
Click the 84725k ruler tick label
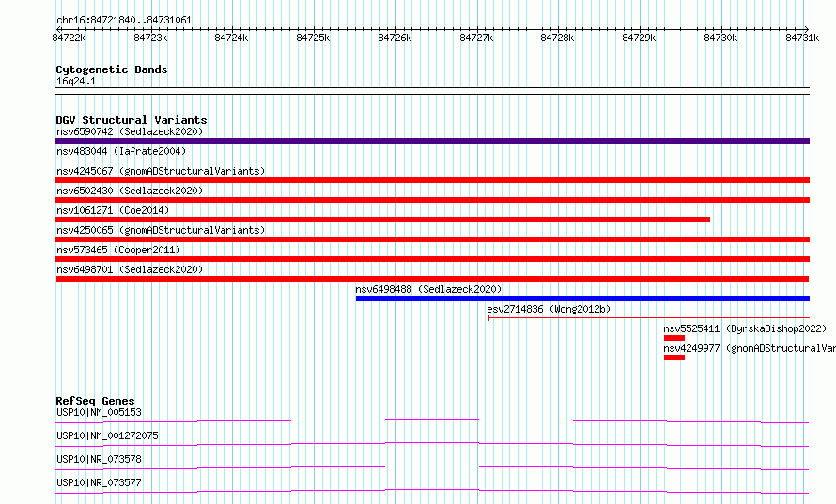(x=313, y=38)
